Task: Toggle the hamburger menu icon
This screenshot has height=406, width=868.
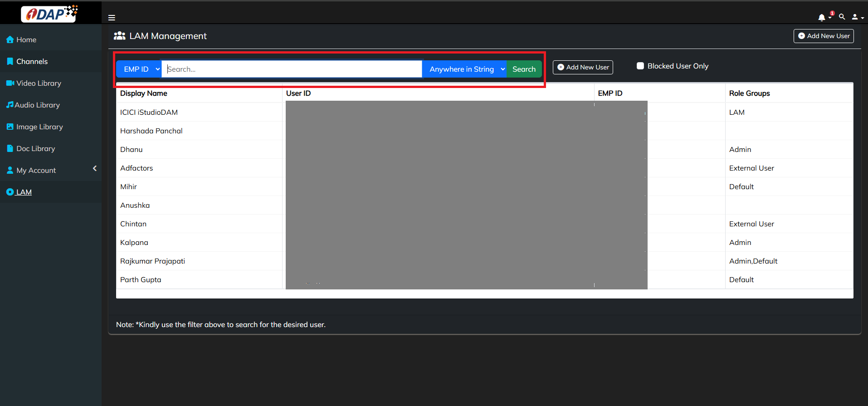Action: (112, 18)
